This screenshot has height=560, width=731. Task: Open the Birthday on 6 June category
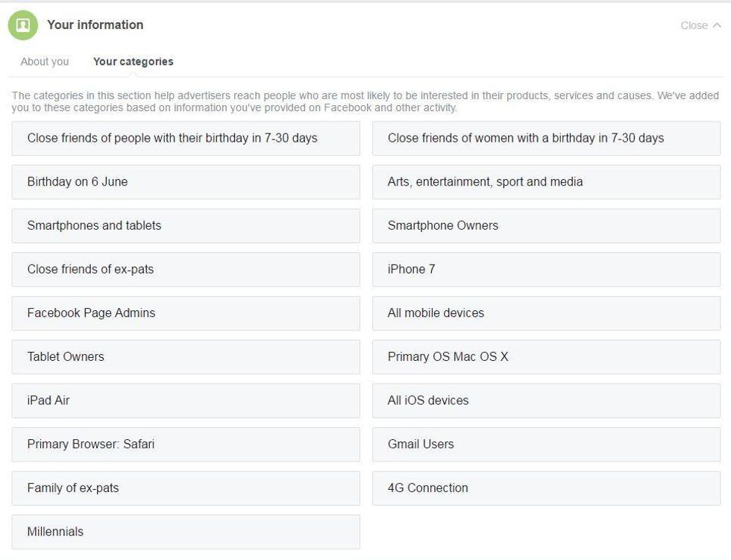click(x=186, y=182)
